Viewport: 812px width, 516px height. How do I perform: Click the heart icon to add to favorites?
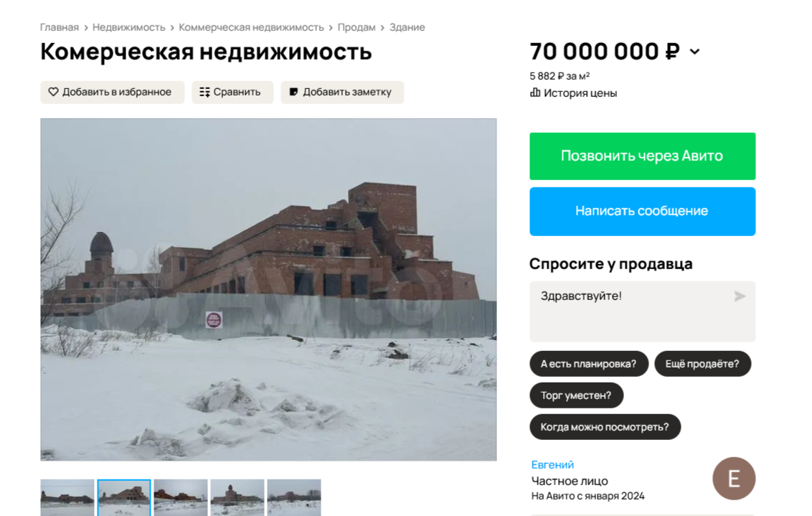click(53, 92)
